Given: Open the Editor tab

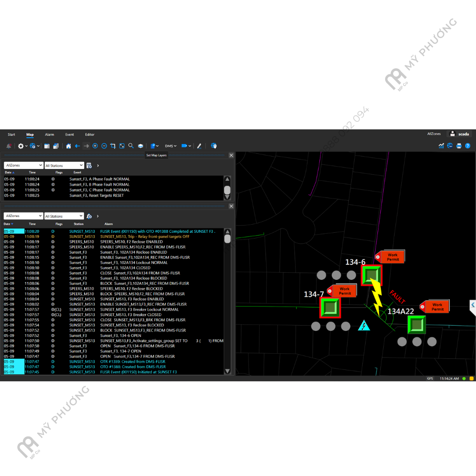Looking at the screenshot, I should 89,135.
